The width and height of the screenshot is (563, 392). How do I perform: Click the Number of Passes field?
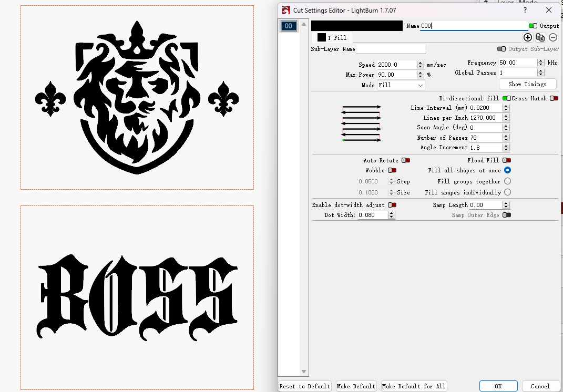(486, 138)
